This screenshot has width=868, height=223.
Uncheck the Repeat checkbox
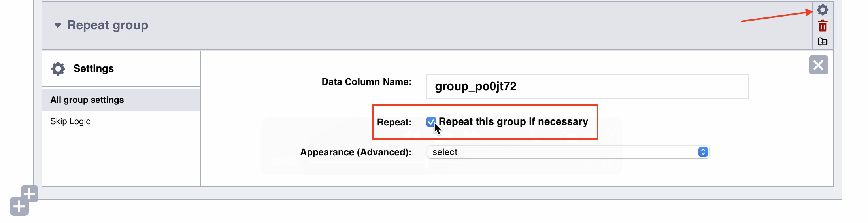click(431, 122)
